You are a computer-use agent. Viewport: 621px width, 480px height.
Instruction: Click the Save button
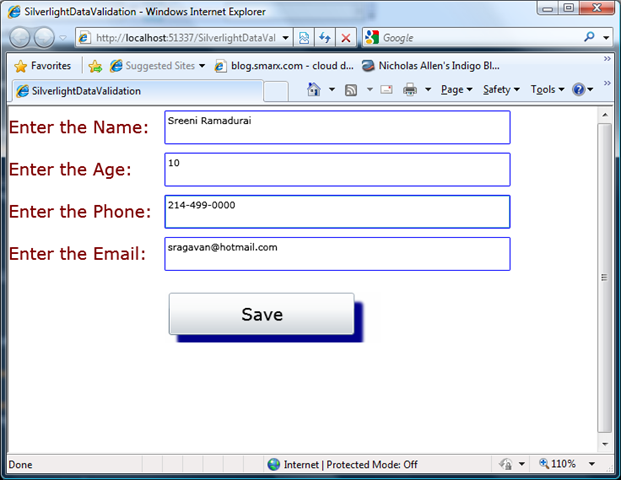click(x=262, y=314)
